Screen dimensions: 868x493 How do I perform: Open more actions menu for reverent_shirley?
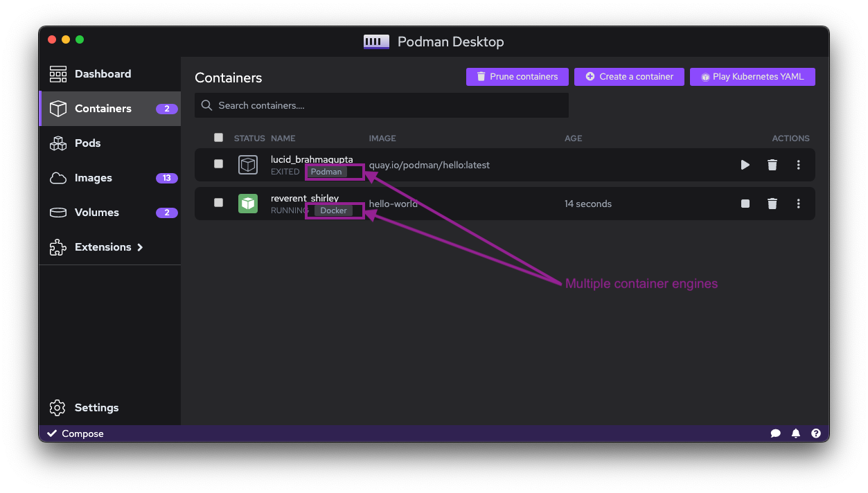click(x=799, y=204)
